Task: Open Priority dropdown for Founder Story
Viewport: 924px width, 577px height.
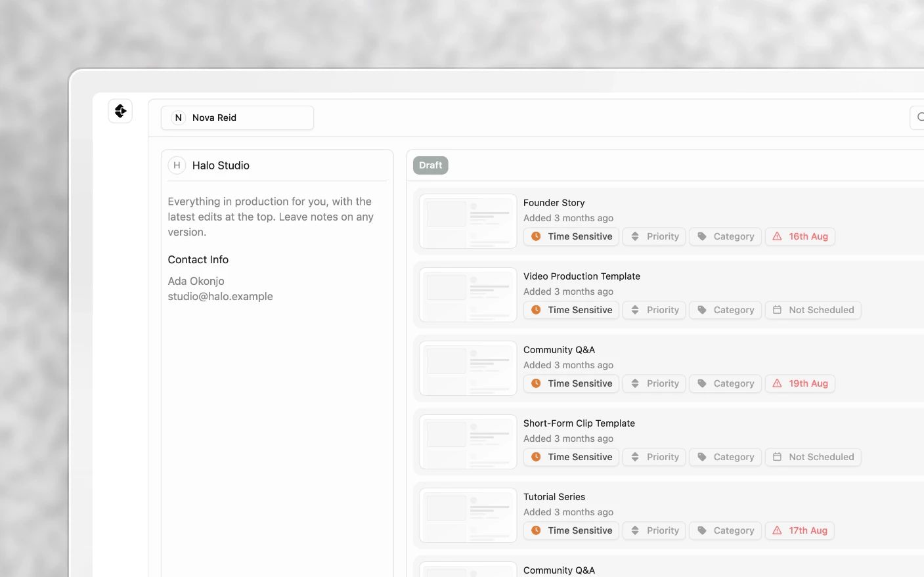Action: (x=654, y=236)
